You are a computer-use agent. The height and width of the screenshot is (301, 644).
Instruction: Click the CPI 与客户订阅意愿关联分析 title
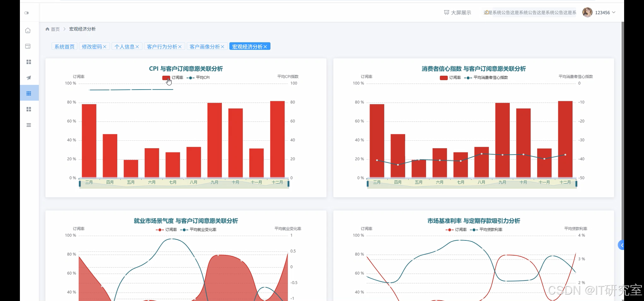[x=186, y=69]
